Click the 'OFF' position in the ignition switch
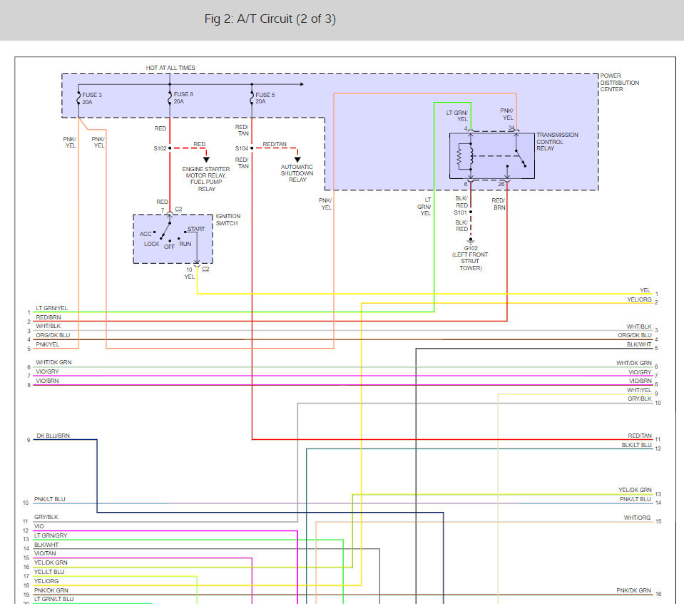Screen dimensions: 684x616 click(x=169, y=246)
